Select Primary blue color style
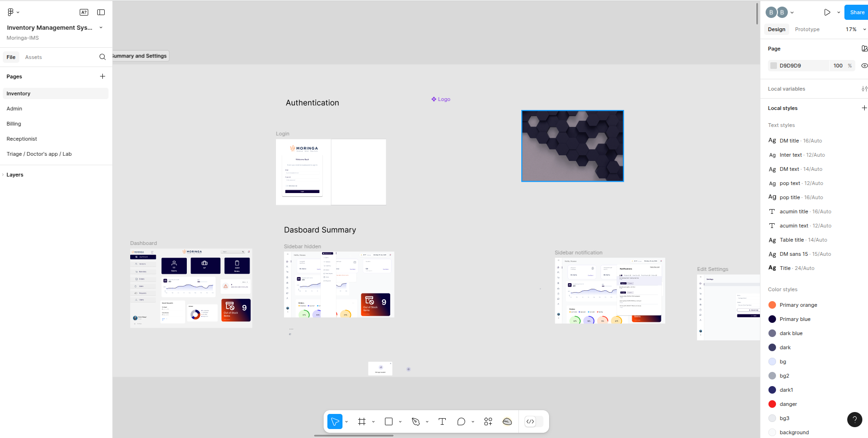This screenshot has height=438, width=868. tap(790, 319)
